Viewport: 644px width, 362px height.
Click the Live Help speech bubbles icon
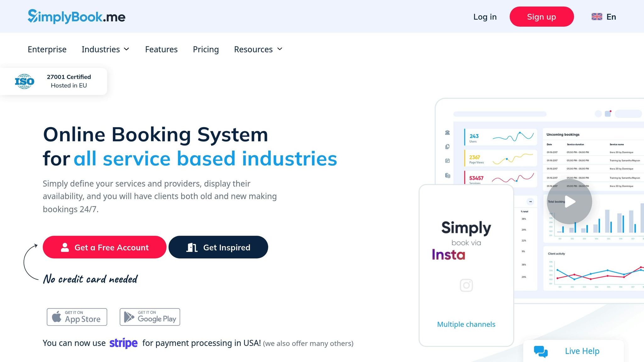pyautogui.click(x=541, y=351)
